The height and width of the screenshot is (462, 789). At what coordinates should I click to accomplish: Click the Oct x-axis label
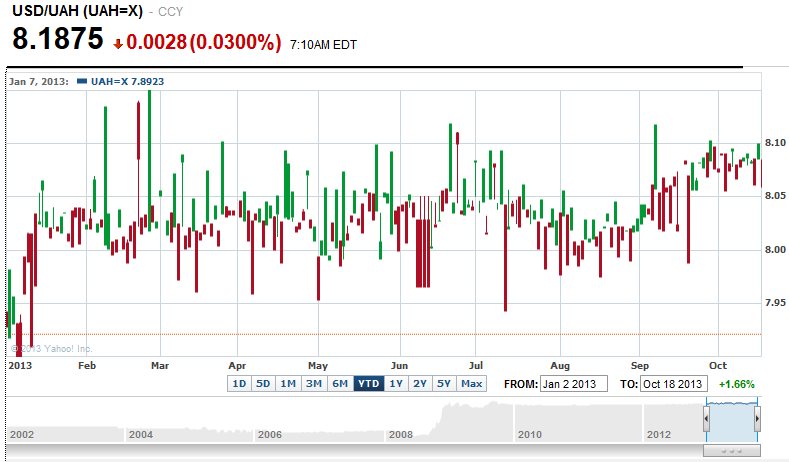pyautogui.click(x=718, y=365)
